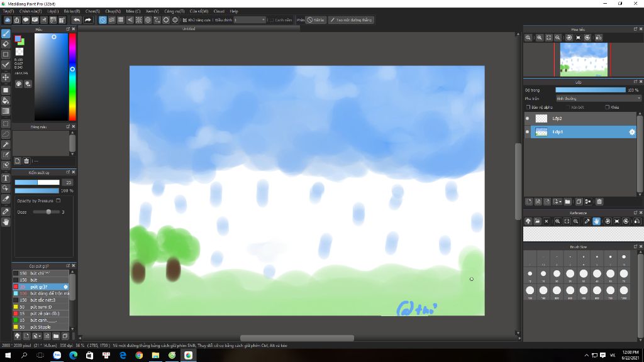Image resolution: width=644 pixels, height=362 pixels.
Task: Select eyedropper in Reference panel
Action: point(587,221)
